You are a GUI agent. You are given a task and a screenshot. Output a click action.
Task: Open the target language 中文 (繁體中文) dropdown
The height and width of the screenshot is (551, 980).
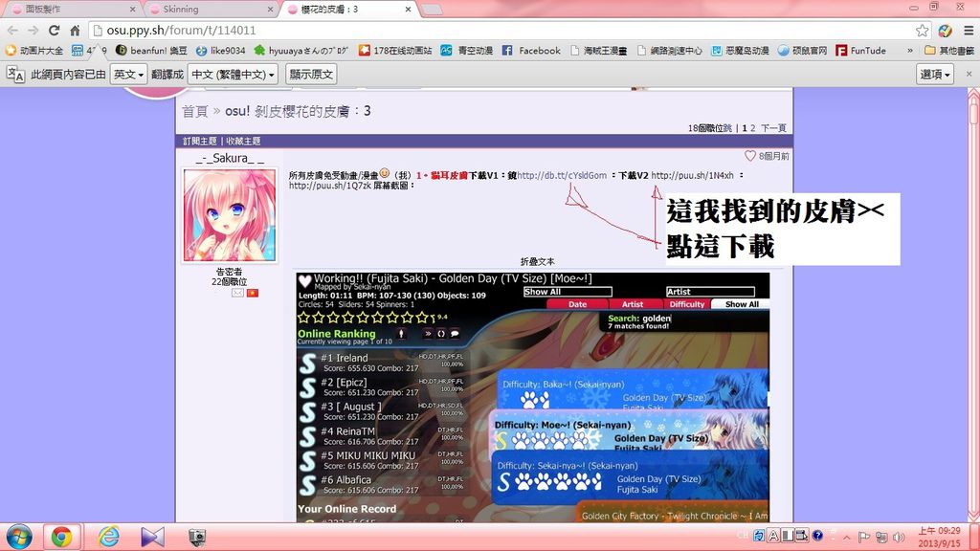(x=234, y=75)
